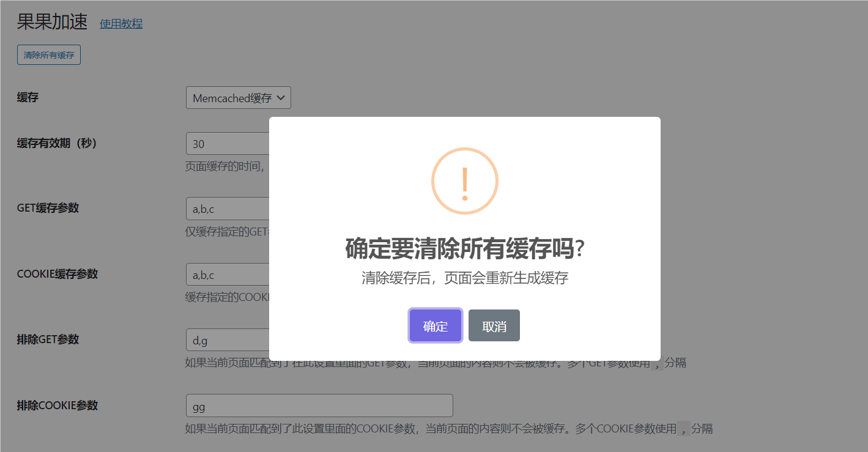Click the 缓存 label beside the dropdown

pos(28,97)
